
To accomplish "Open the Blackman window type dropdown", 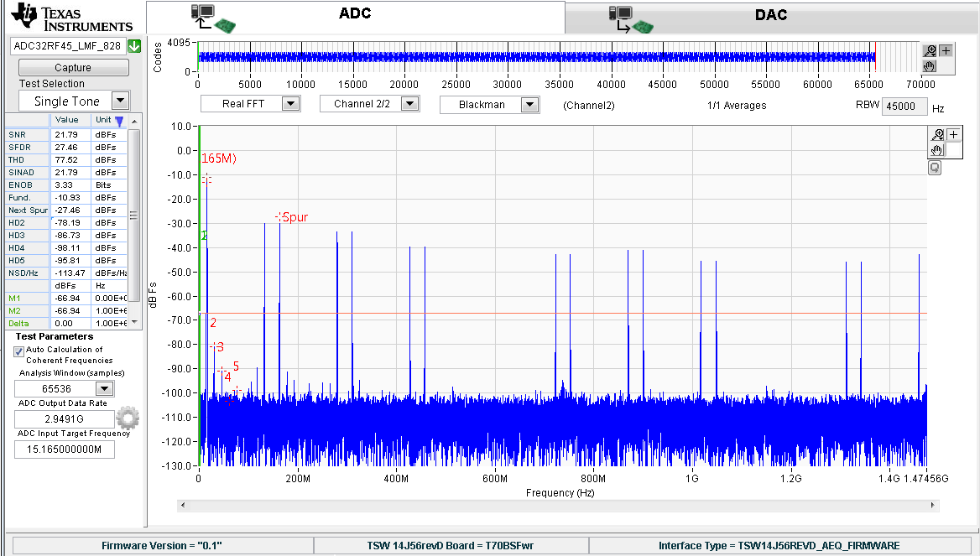I will tap(529, 104).
